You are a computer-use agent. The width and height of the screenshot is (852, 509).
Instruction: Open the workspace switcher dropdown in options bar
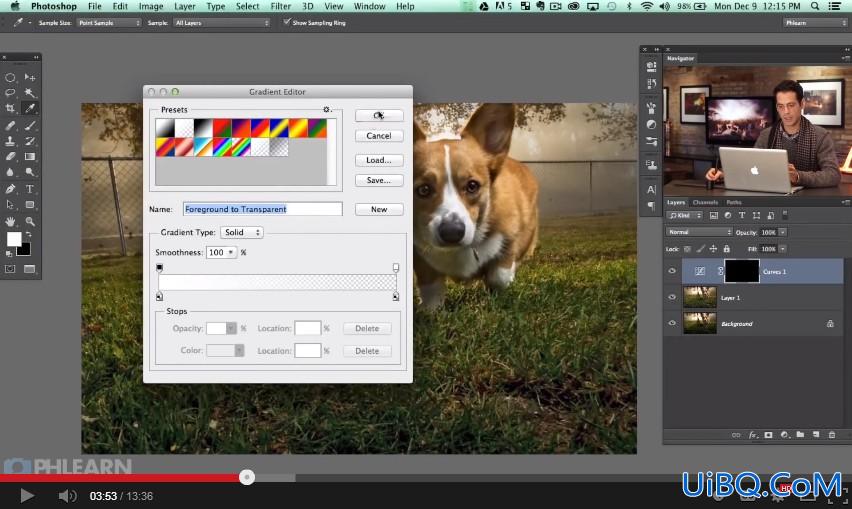pyautogui.click(x=815, y=23)
